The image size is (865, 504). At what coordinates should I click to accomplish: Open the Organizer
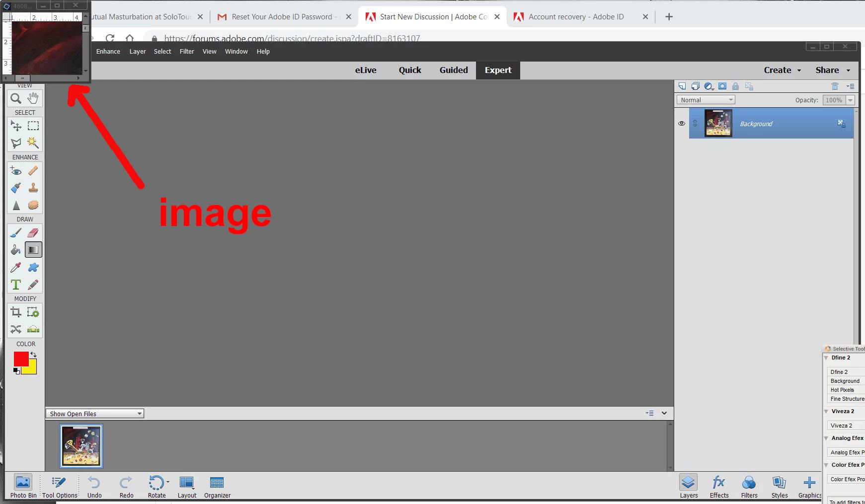coord(217,487)
